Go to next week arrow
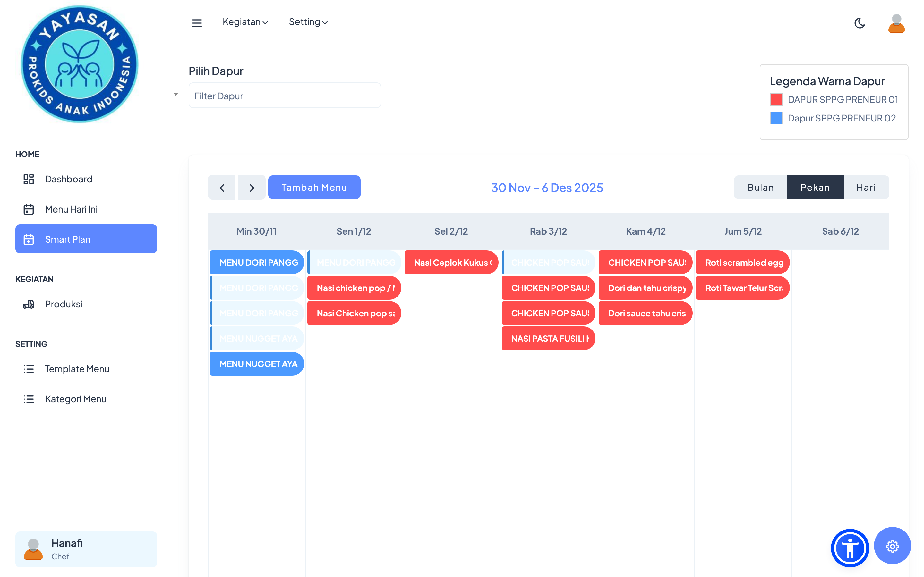 [x=252, y=188]
